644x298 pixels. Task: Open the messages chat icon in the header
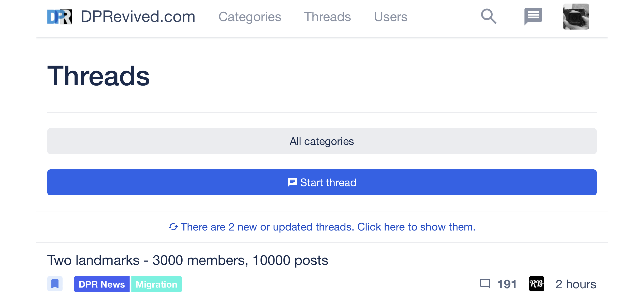[x=533, y=17]
